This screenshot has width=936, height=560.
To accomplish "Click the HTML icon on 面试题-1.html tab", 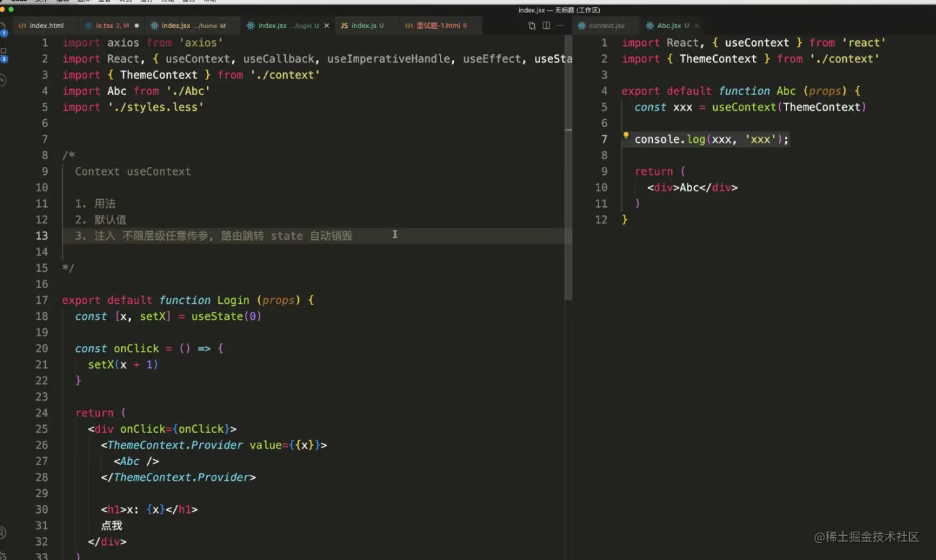I will click(x=410, y=26).
